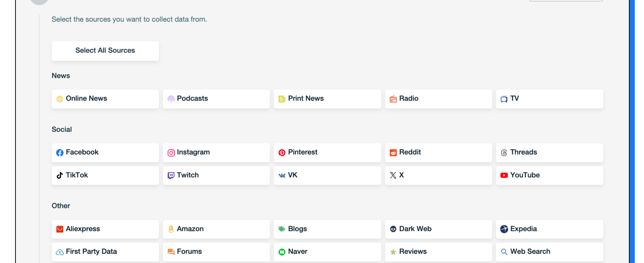644x263 pixels.
Task: Select the Radio source icon
Action: tap(393, 99)
